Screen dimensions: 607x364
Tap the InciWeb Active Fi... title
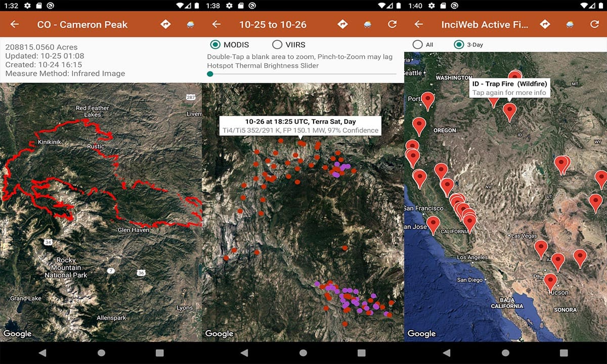point(485,24)
